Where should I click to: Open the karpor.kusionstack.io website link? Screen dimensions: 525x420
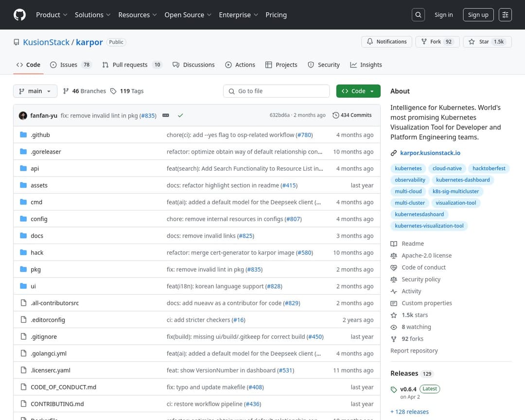pos(430,153)
